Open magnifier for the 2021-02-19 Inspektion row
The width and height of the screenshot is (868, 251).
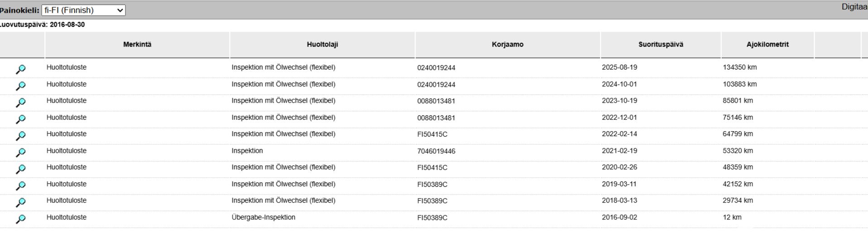(20, 152)
